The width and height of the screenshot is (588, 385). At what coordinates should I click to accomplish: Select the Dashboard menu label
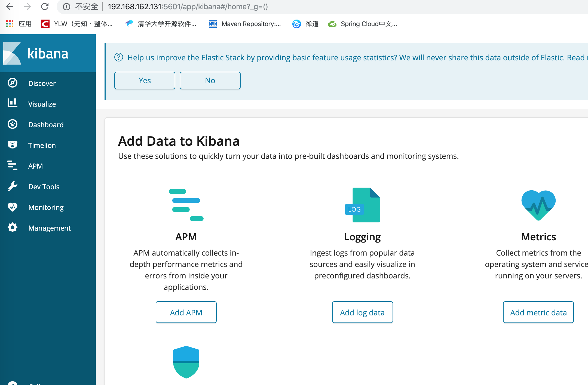click(46, 125)
